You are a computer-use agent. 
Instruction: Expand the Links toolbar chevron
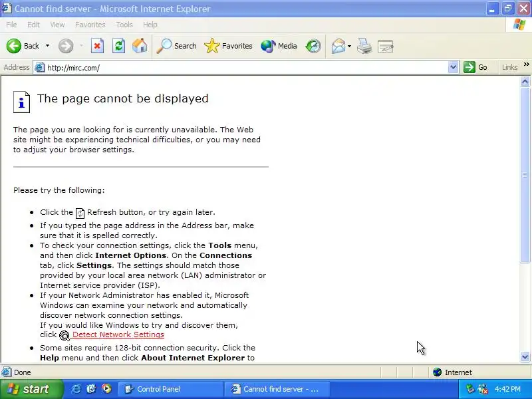tap(526, 65)
